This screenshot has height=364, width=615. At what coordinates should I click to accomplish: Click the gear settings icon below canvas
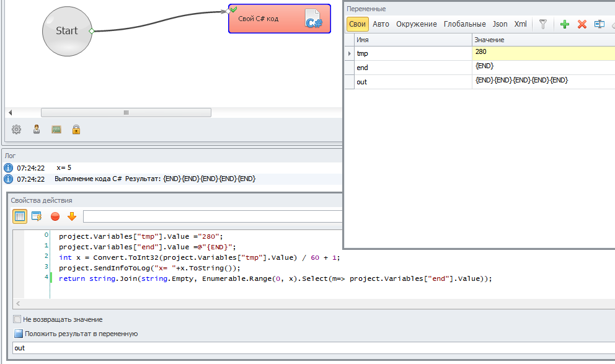point(17,130)
